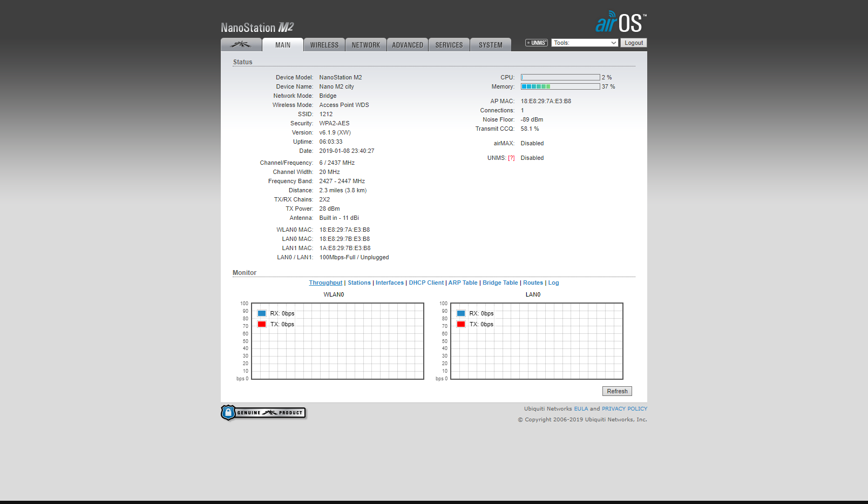Open the WIRELESS tab

(324, 45)
